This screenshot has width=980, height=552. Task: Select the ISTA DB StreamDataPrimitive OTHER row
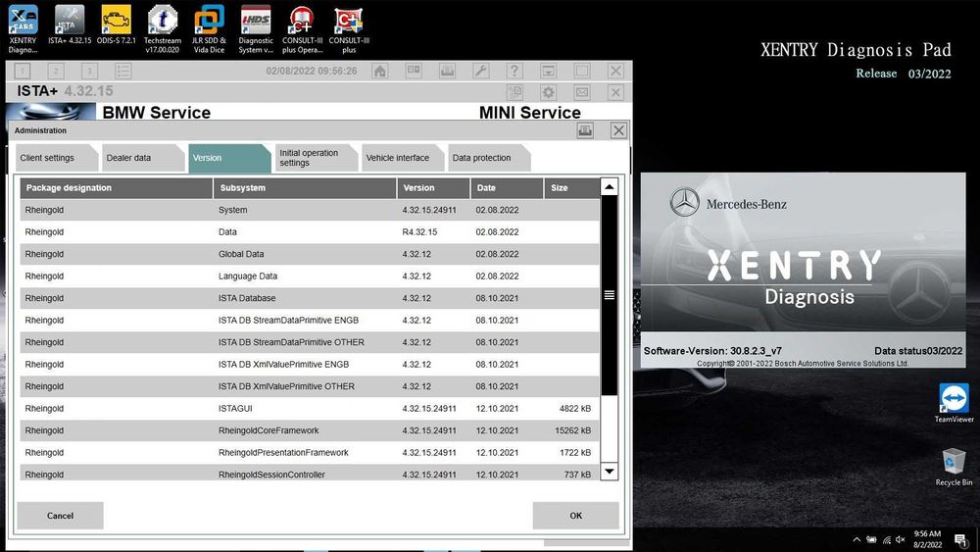click(x=310, y=342)
